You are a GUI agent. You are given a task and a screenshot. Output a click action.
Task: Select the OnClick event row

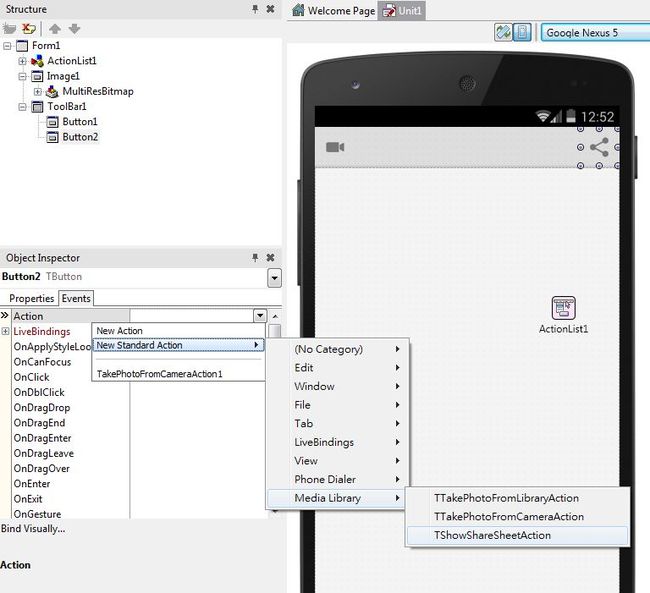click(x=70, y=377)
